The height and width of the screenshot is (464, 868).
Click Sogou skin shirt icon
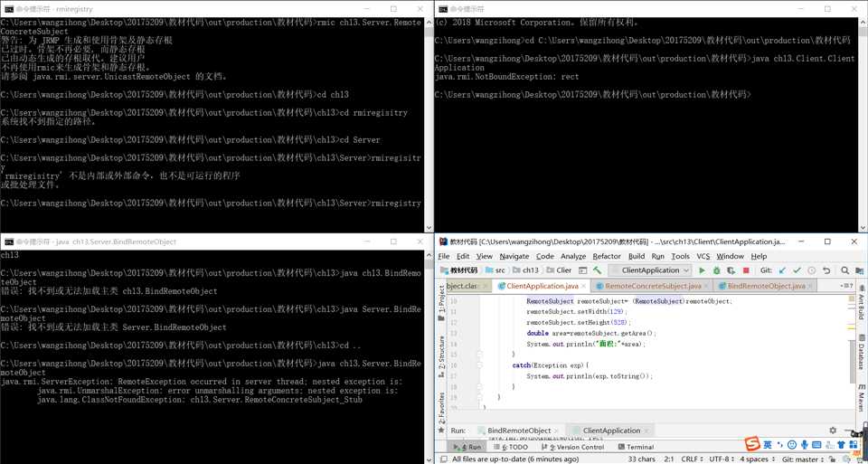(841, 445)
